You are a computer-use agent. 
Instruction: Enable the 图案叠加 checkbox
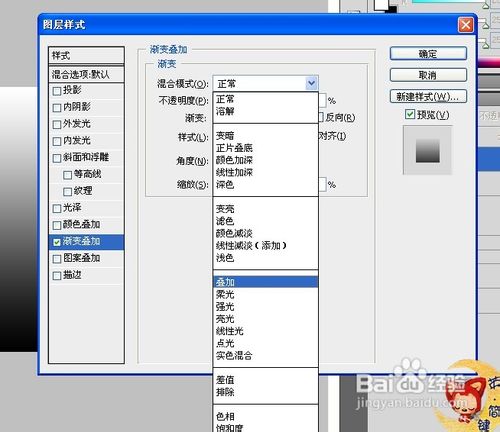click(x=57, y=259)
